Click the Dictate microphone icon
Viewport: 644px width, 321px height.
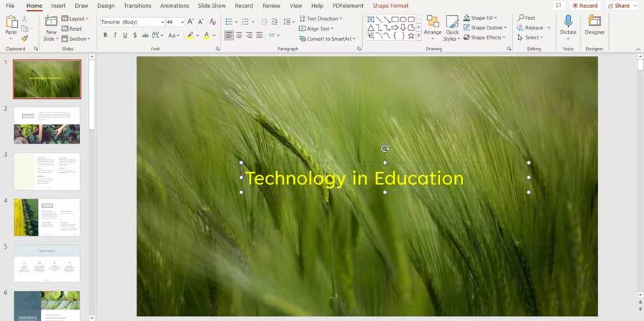pos(568,21)
